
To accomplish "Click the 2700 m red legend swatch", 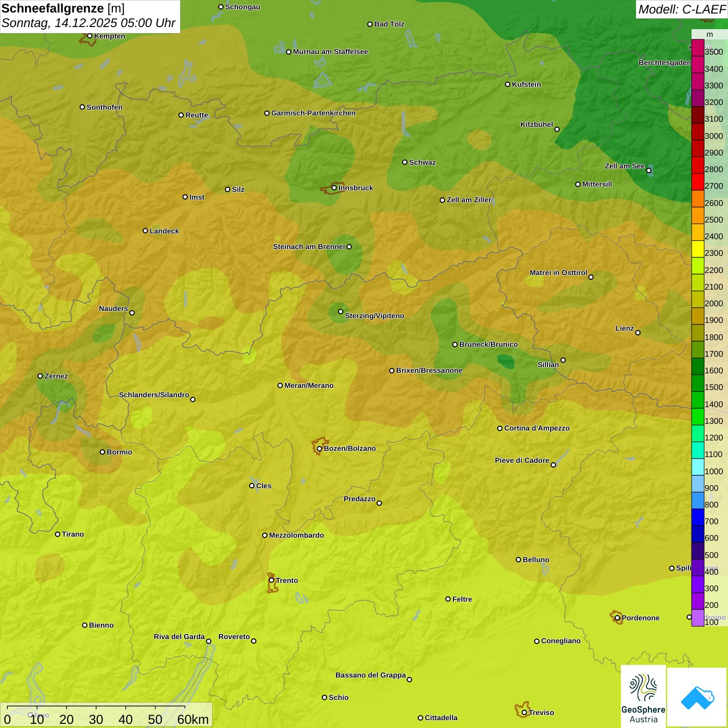I will pyautogui.click(x=698, y=182).
